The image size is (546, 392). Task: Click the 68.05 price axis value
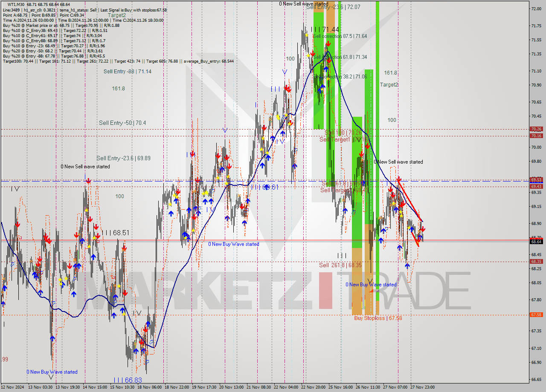pyautogui.click(x=536, y=283)
